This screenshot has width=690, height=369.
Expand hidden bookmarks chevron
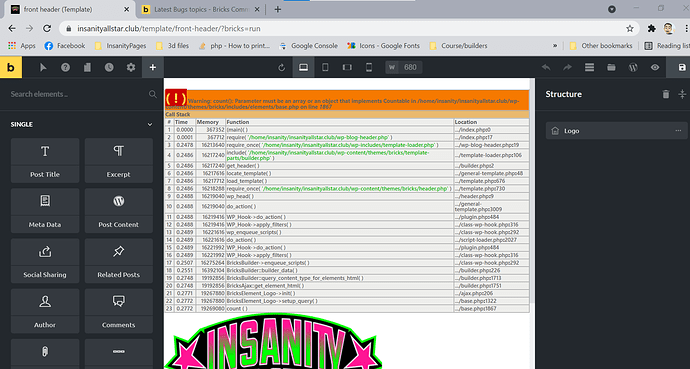[555, 46]
